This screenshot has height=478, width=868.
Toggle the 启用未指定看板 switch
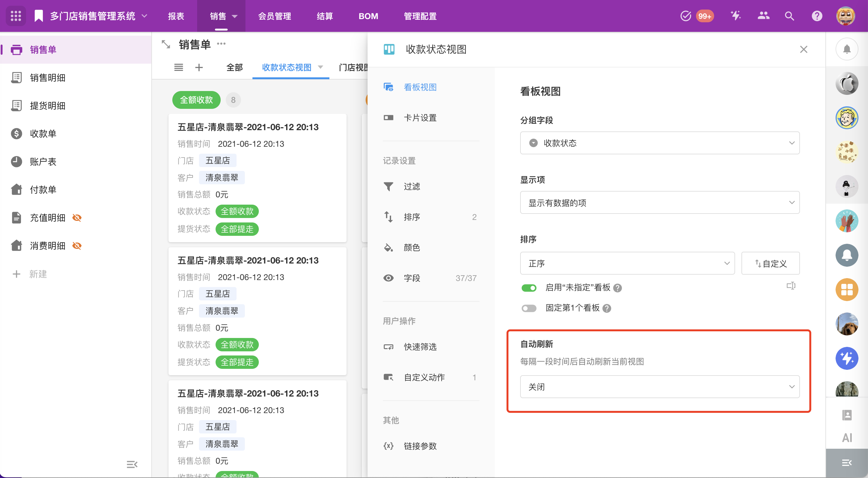pyautogui.click(x=529, y=288)
